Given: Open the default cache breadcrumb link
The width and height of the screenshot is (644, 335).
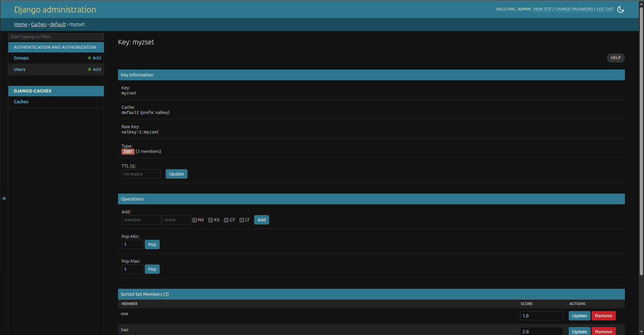Looking at the screenshot, I should click(58, 24).
